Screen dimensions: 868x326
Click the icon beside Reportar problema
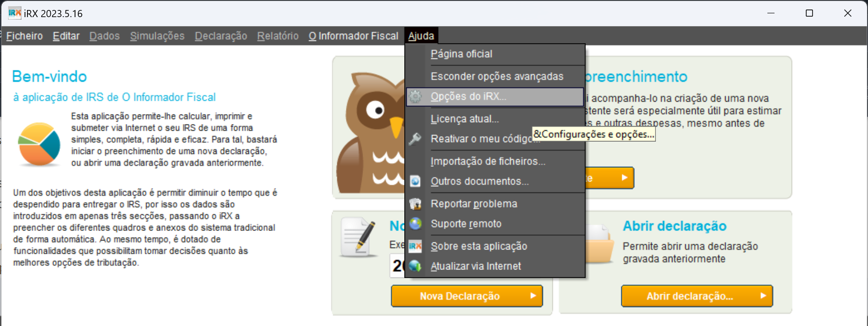(415, 204)
